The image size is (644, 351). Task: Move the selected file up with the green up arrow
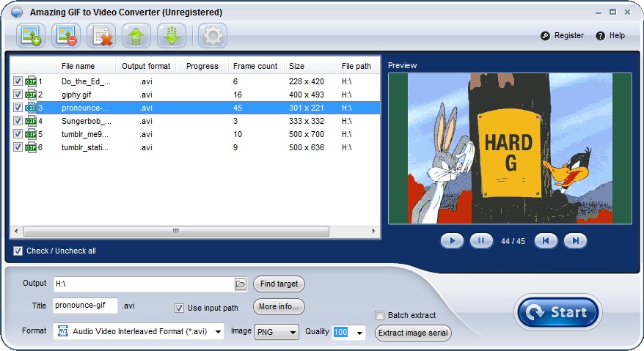coord(136,36)
